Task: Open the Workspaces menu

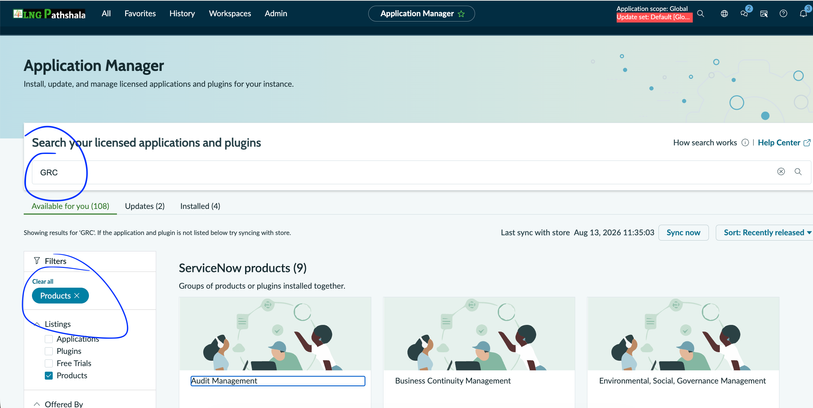Action: 230,13
